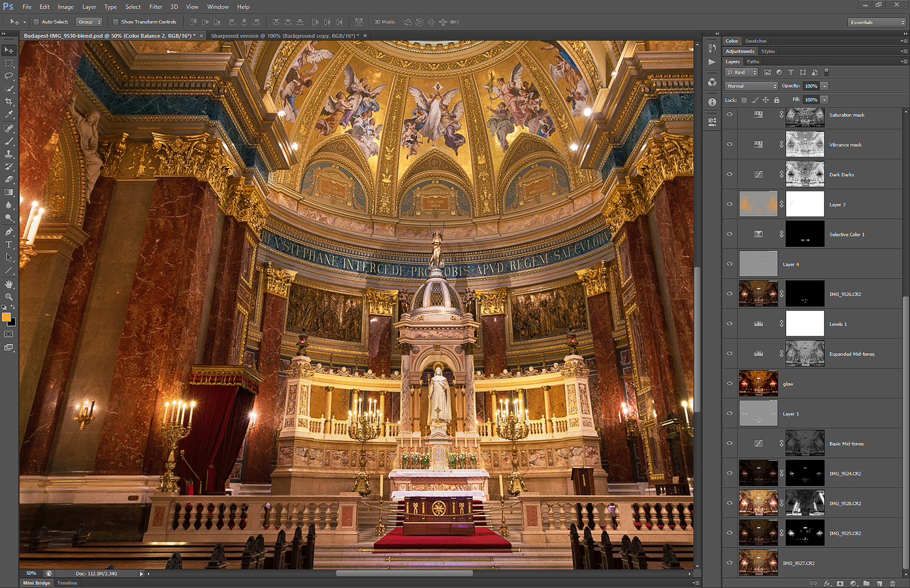Open the Info panel icon
Image resolution: width=910 pixels, height=588 pixels.
coord(712,102)
